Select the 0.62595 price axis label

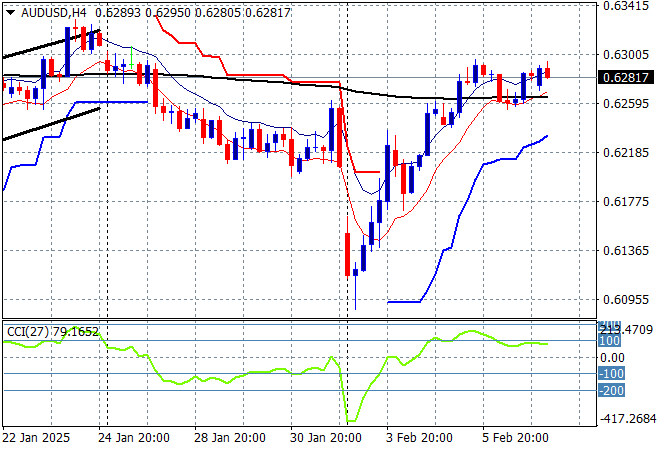626,104
